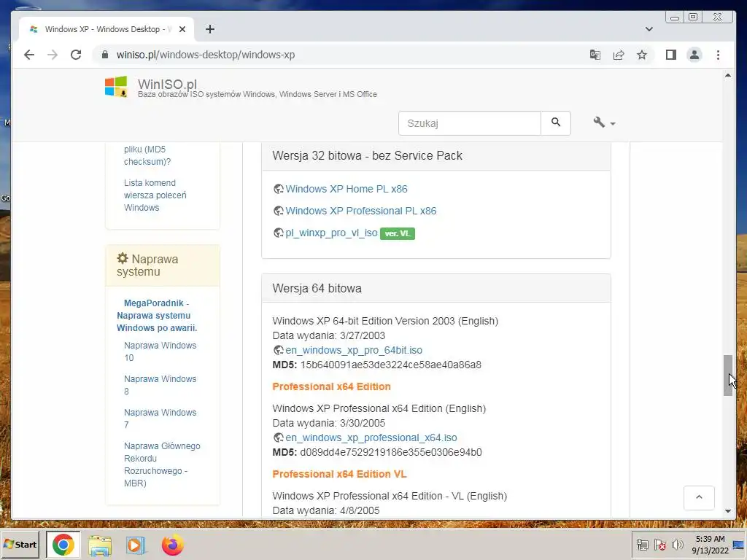Click the search magnifier button
The height and width of the screenshot is (560, 747).
[x=555, y=122]
